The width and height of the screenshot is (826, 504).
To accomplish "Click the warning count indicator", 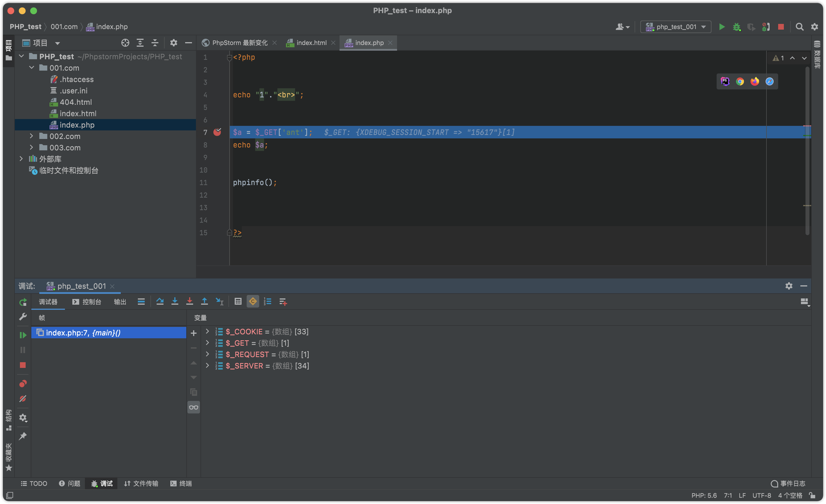I will (x=778, y=58).
